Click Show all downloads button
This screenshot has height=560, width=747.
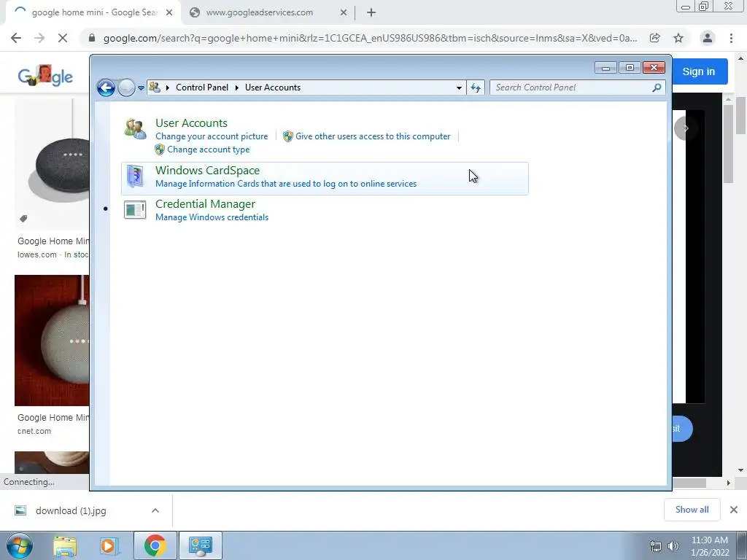click(692, 510)
